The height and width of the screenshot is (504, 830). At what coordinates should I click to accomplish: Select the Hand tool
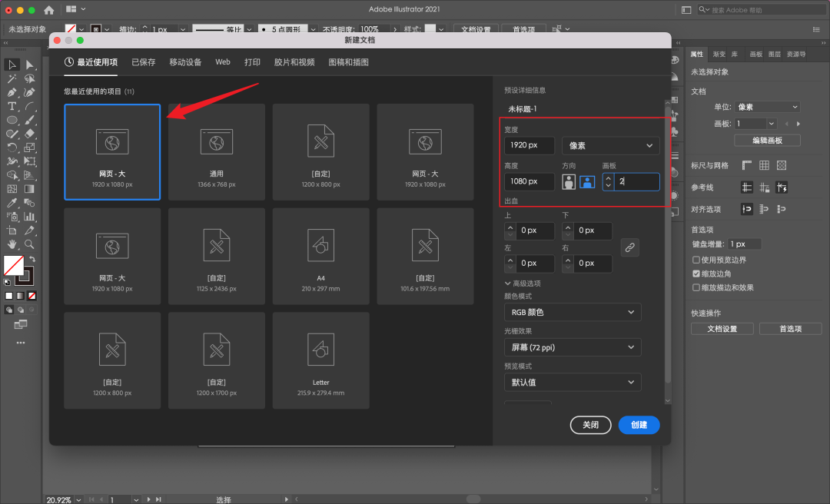tap(12, 244)
